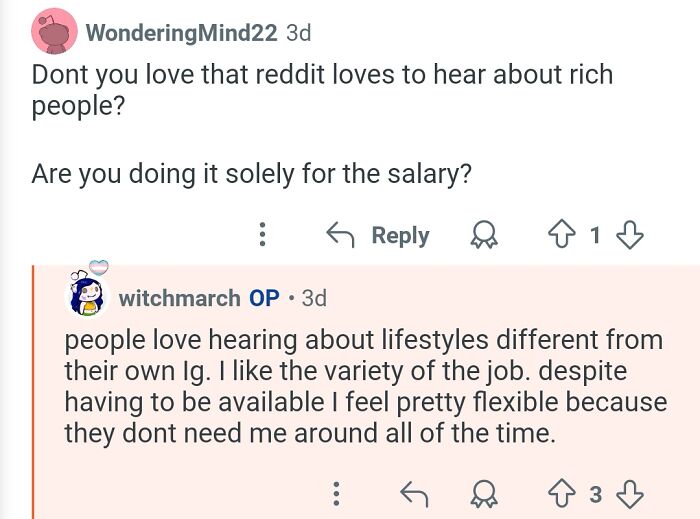
Task: Downvote WonderingMind22's comment
Action: pos(629,235)
